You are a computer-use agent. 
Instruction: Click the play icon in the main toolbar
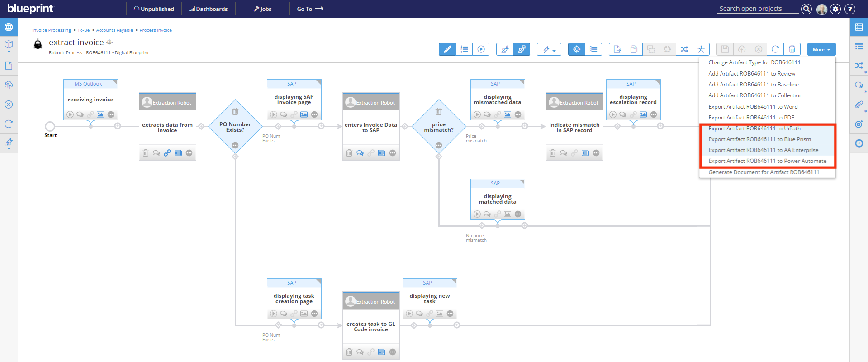click(481, 49)
